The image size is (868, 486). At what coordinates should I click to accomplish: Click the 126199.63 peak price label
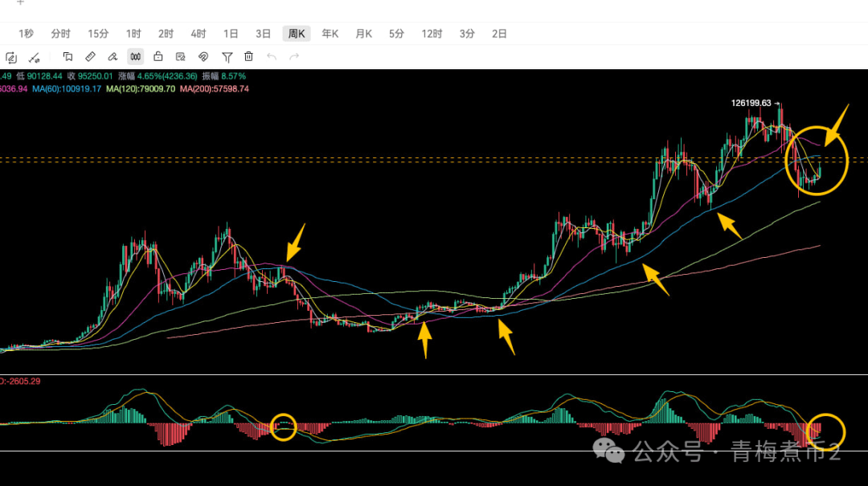coord(751,103)
